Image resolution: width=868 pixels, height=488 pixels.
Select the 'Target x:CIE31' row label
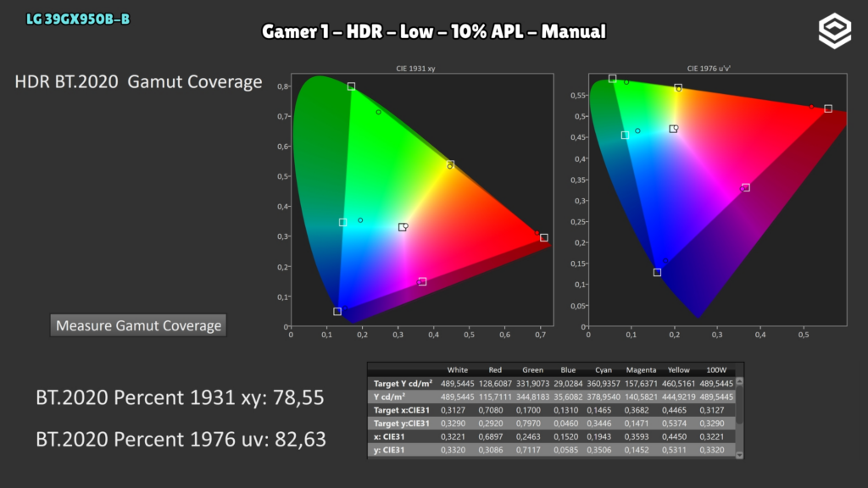tap(401, 410)
